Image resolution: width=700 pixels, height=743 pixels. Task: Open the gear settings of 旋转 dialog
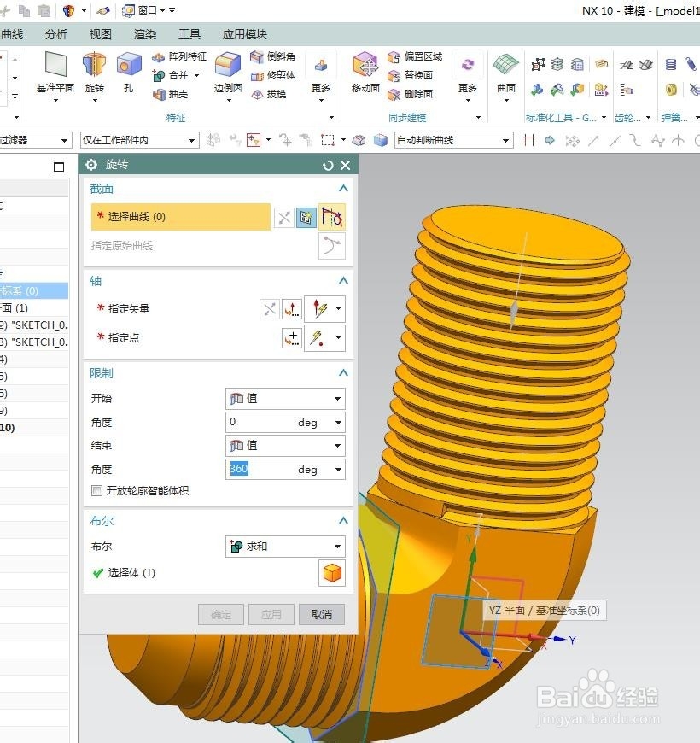pyautogui.click(x=91, y=165)
